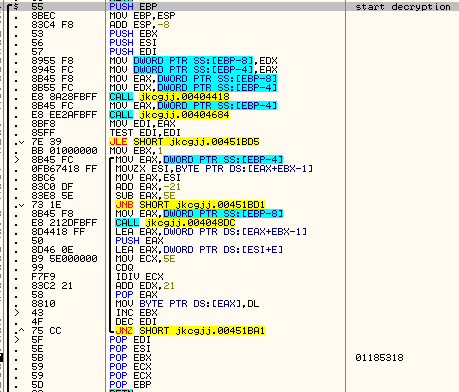Select the 'start decryption' comment cell

pyautogui.click(x=403, y=7)
